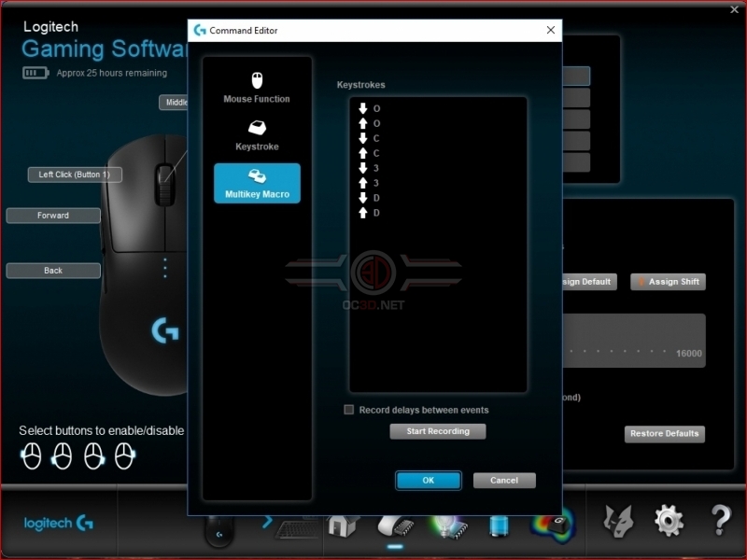This screenshot has height=560, width=747.
Task: Open the game detection wolf icon
Action: (618, 523)
